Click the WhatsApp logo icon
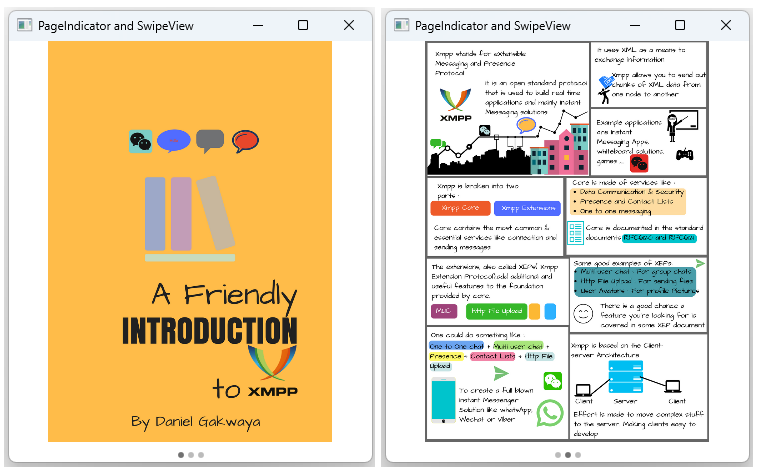The width and height of the screenshot is (759, 467). [550, 413]
